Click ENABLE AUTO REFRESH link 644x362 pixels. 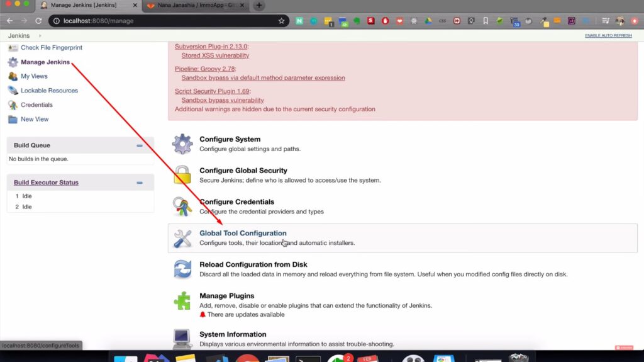pyautogui.click(x=608, y=36)
